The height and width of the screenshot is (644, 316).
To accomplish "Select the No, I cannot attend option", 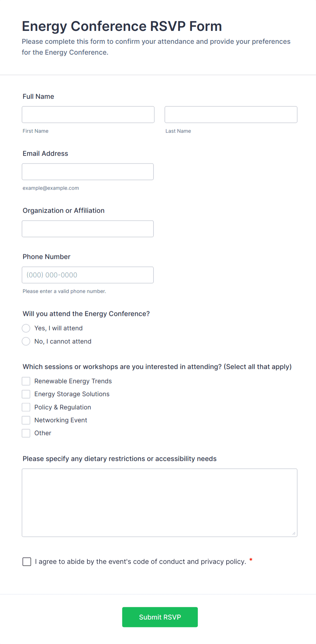I will (x=26, y=341).
